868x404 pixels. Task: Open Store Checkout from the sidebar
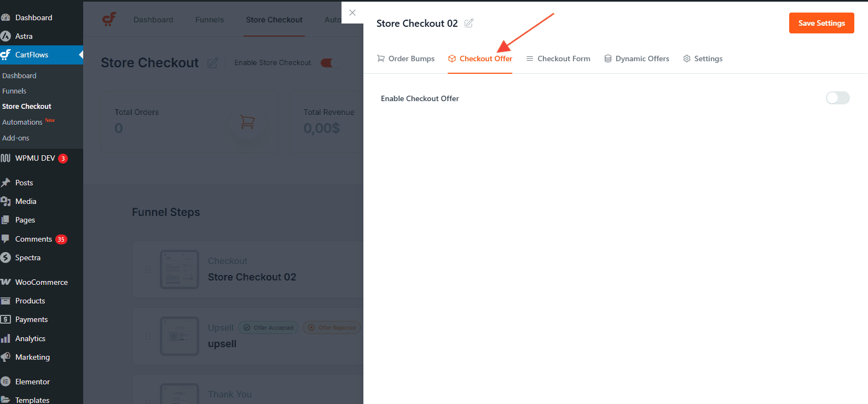[26, 106]
